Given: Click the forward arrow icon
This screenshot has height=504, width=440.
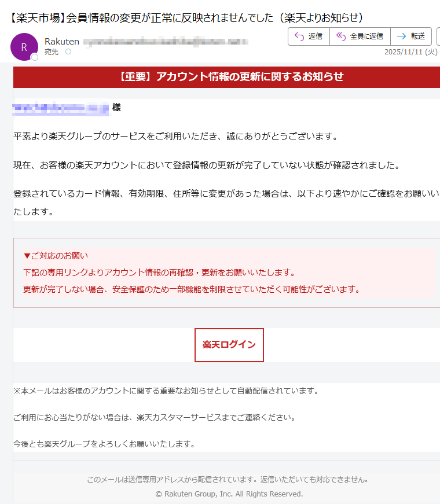Looking at the screenshot, I should [401, 36].
